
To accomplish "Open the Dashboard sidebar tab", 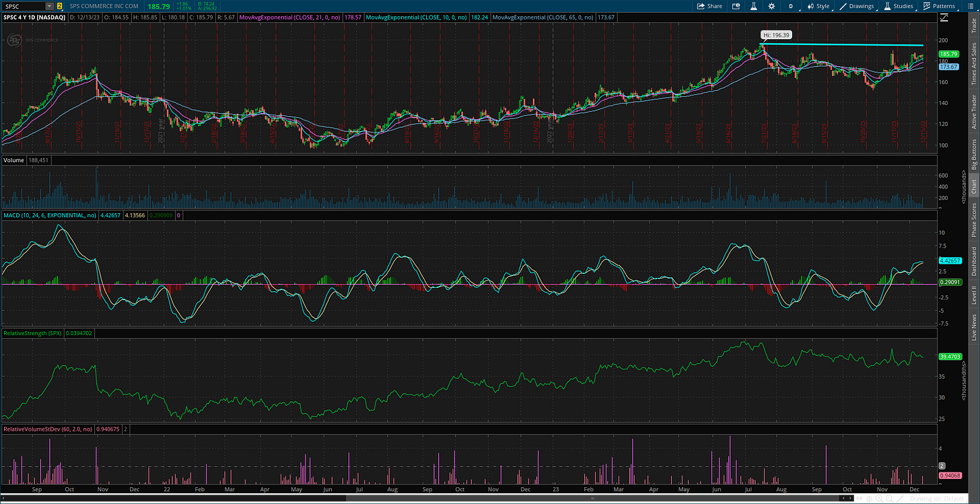I will pos(973,261).
